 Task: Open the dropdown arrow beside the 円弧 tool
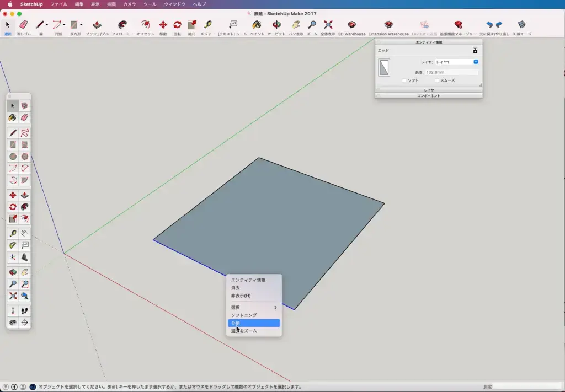(64, 25)
